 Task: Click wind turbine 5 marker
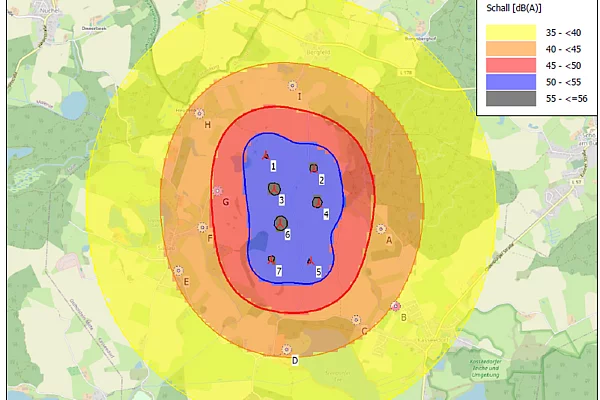click(x=311, y=261)
